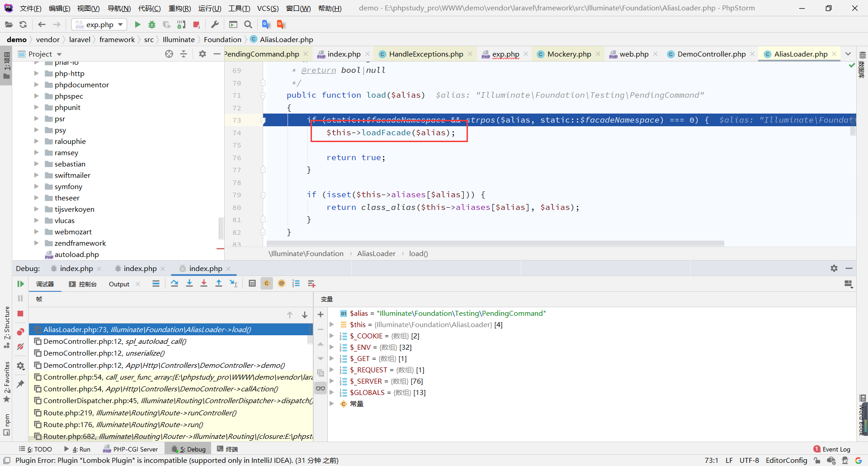The width and height of the screenshot is (868, 466).
Task: Expand the phpunit folder
Action: pyautogui.click(x=36, y=107)
